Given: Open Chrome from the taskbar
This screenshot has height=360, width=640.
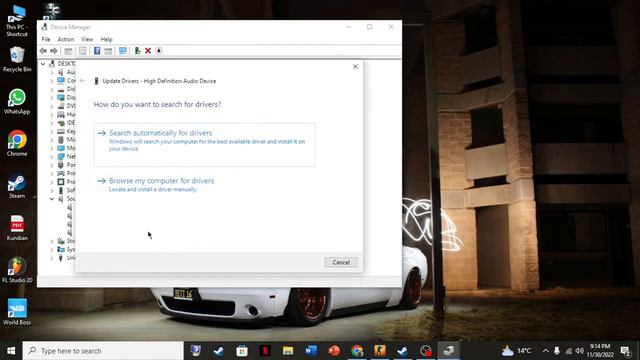Looking at the screenshot, I should click(357, 351).
